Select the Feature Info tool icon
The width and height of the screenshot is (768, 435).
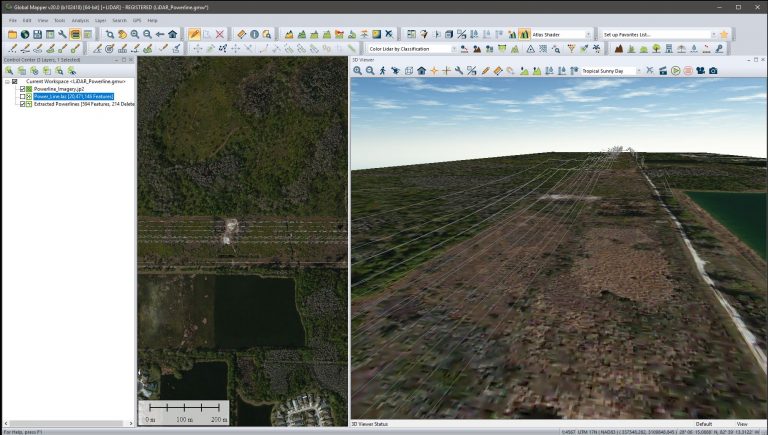[254, 34]
